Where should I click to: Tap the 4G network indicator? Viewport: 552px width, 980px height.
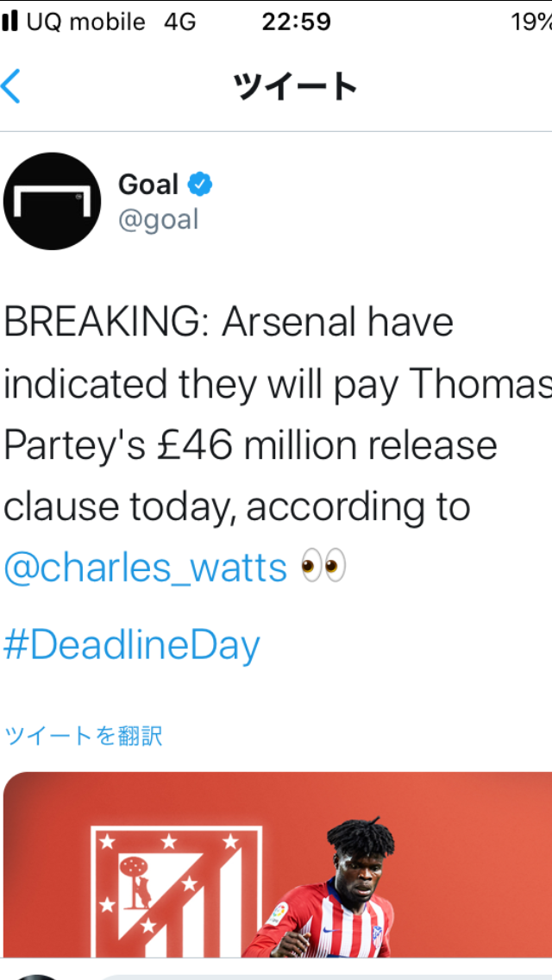point(179,22)
